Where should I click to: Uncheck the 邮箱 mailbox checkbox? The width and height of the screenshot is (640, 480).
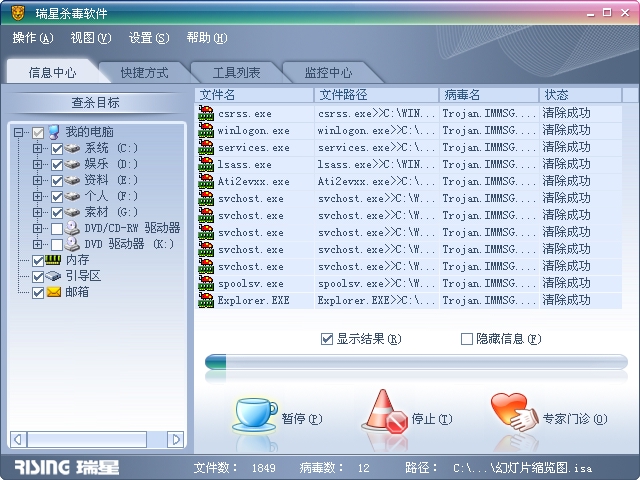click(x=38, y=293)
